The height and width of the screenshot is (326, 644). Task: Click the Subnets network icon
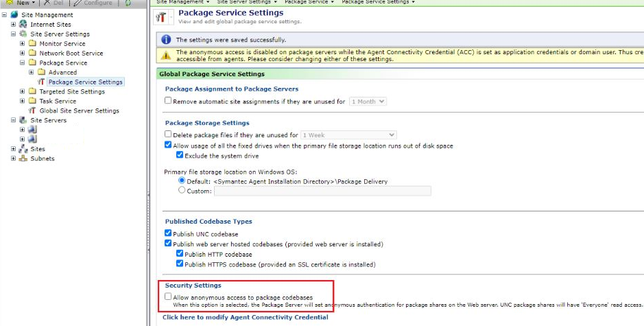tap(23, 159)
